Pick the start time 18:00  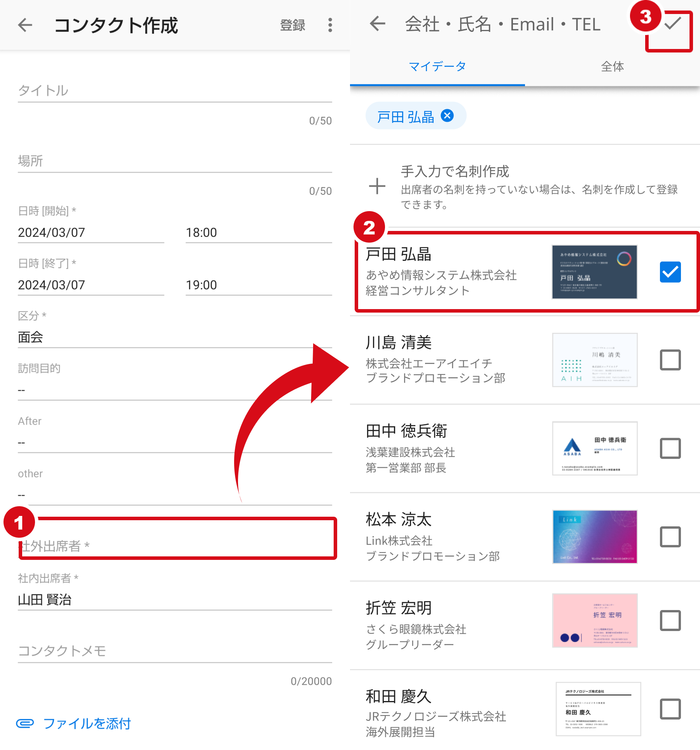pyautogui.click(x=259, y=233)
